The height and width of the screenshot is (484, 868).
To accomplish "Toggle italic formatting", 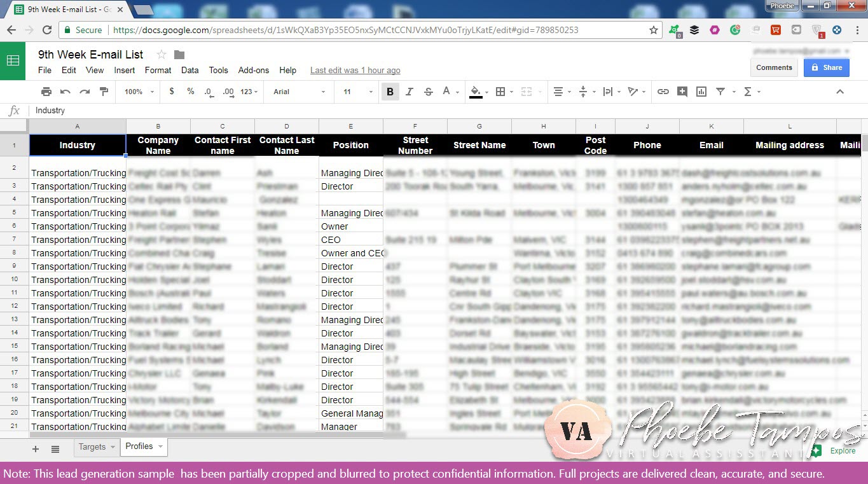I will pos(408,92).
